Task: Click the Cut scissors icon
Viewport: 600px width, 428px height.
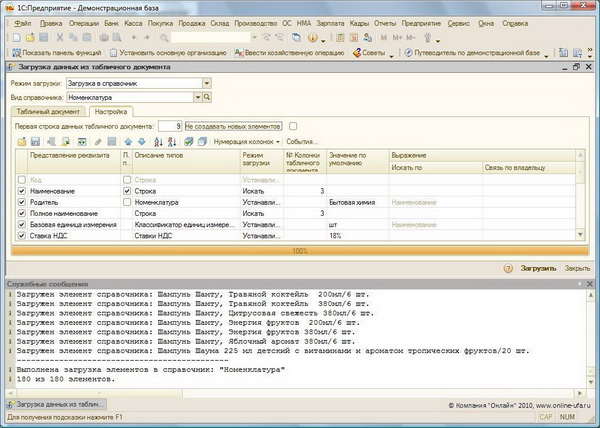Action: click(x=60, y=38)
